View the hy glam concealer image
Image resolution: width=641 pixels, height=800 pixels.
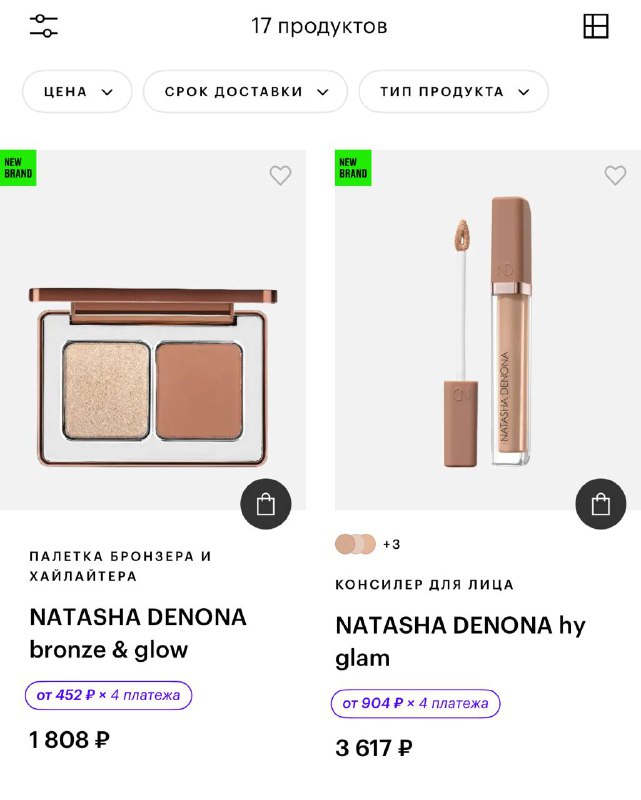488,330
